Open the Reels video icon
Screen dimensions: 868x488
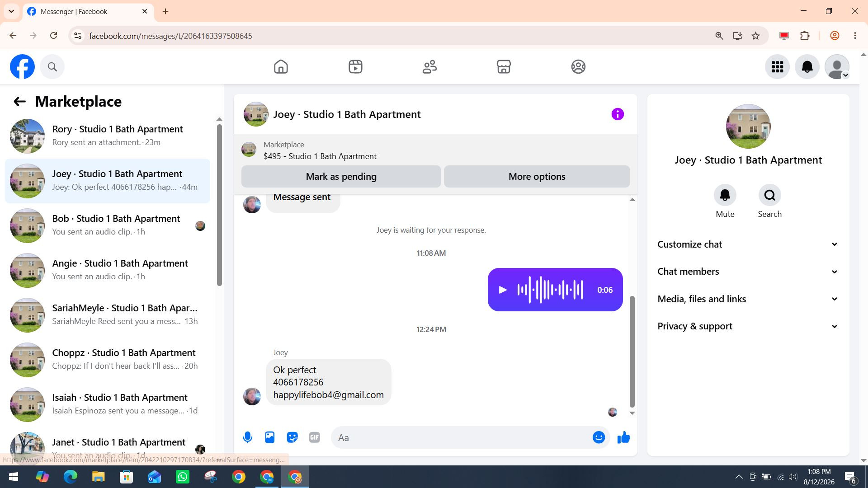tap(355, 67)
